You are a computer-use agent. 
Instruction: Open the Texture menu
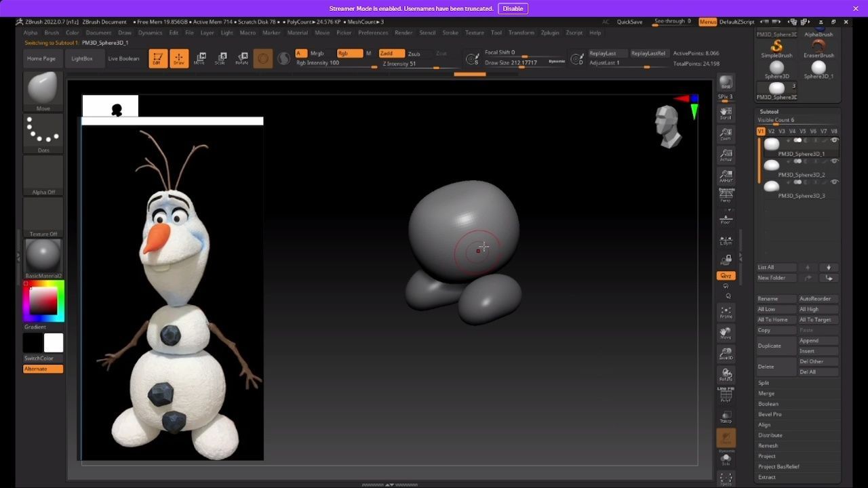[475, 33]
